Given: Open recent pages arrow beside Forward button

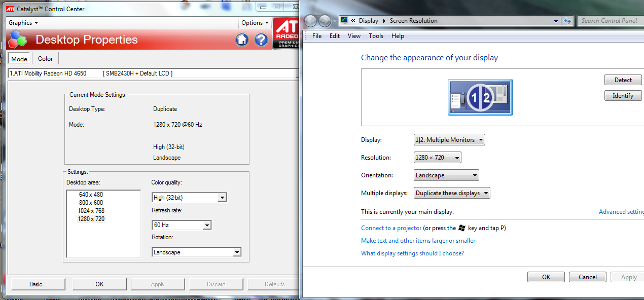Looking at the screenshot, I should [x=335, y=21].
